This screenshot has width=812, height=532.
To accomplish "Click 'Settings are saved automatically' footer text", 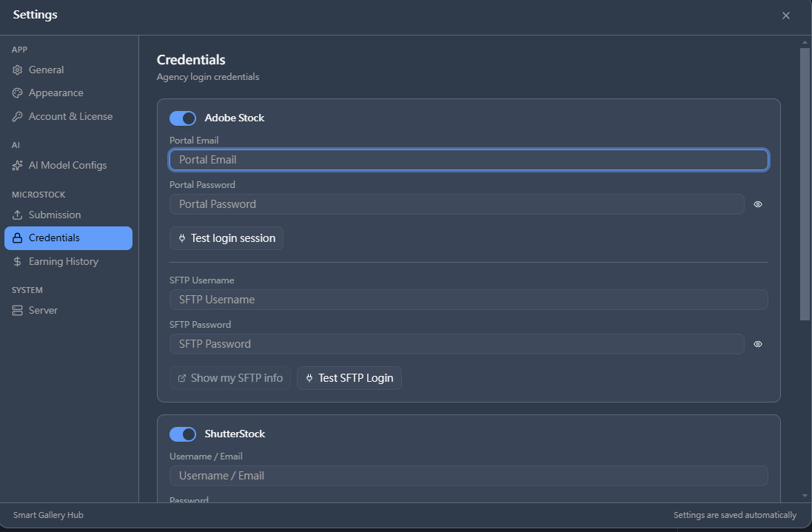I will (735, 515).
